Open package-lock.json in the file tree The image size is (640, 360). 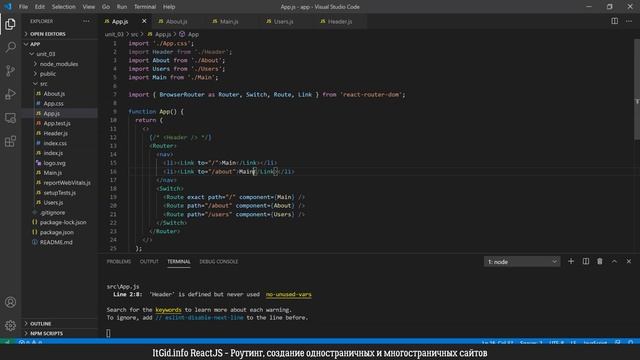[x=63, y=222]
